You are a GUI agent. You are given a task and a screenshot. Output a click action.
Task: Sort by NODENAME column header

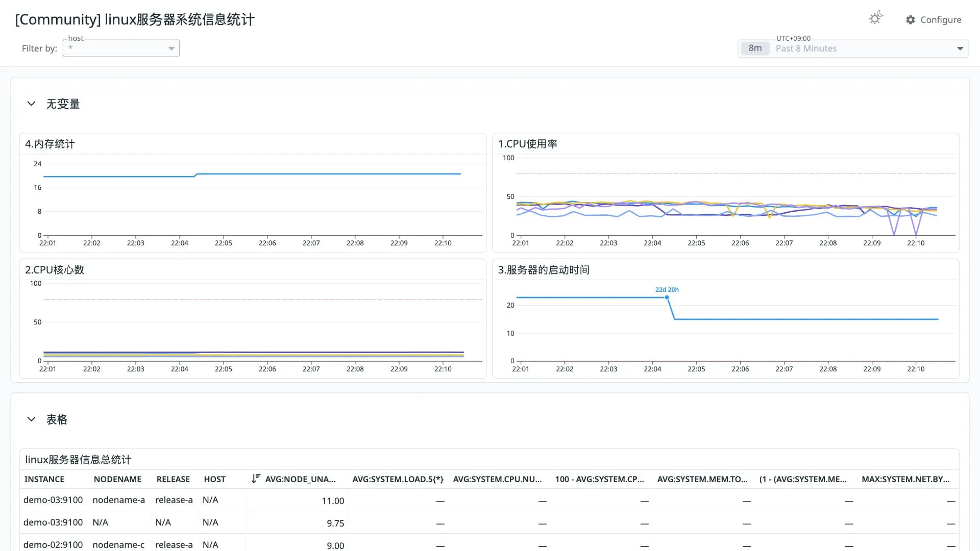click(x=117, y=480)
